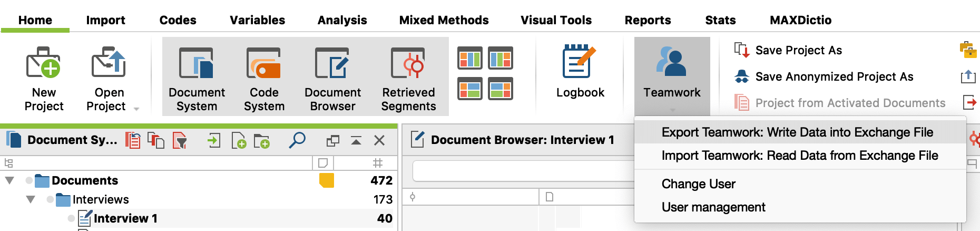The image size is (980, 231).
Task: Close the Document System panel
Action: point(379,140)
